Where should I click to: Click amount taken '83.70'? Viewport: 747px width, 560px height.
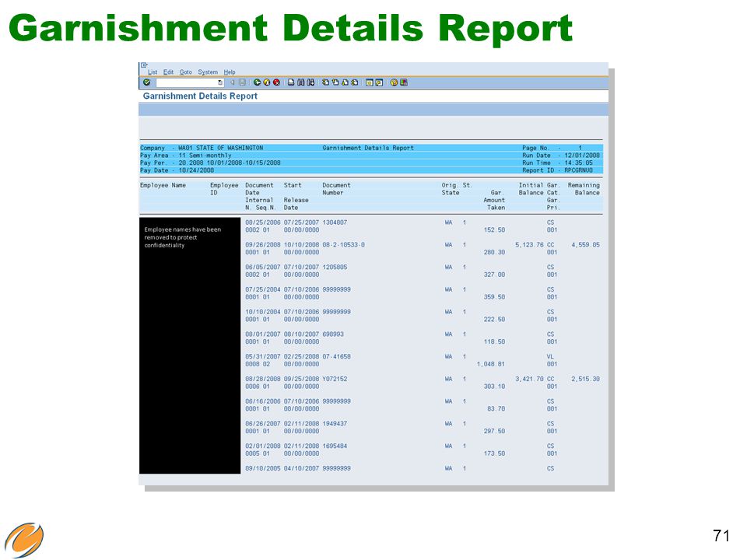[x=496, y=408]
